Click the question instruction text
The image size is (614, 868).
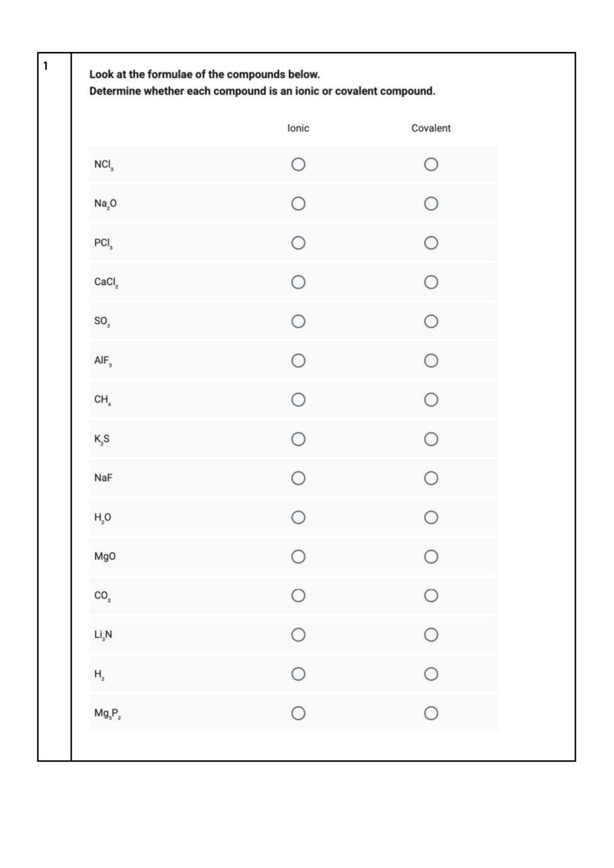tap(262, 83)
